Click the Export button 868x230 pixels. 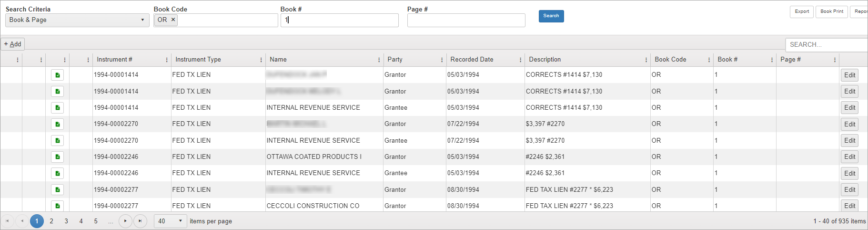tap(802, 11)
